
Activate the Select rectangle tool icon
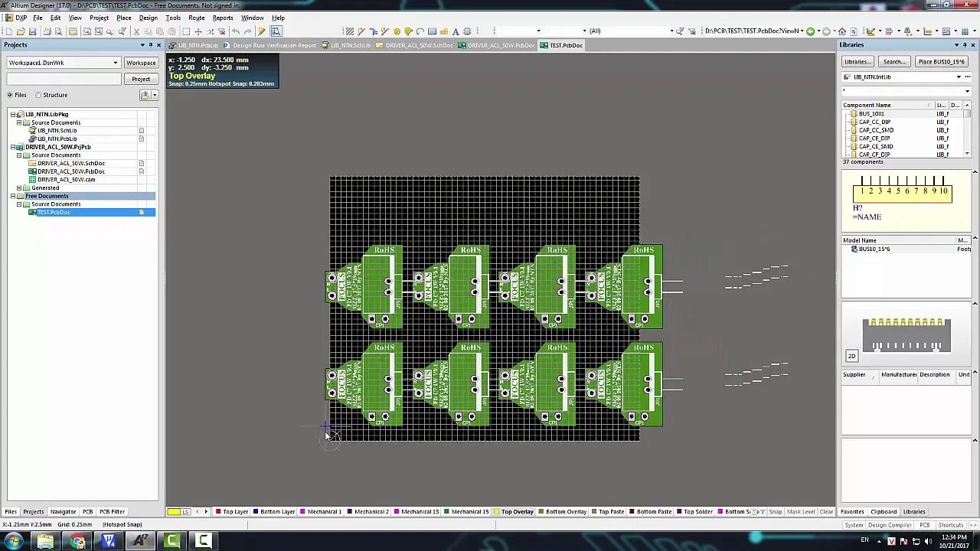tap(186, 31)
